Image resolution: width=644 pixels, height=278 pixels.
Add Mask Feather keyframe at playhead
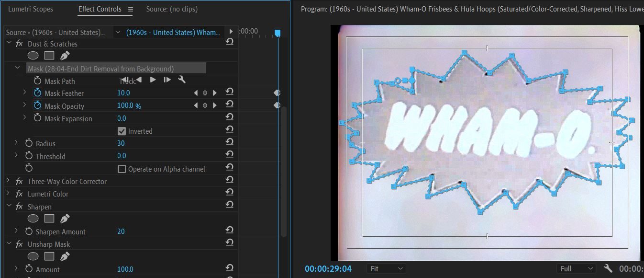(205, 93)
